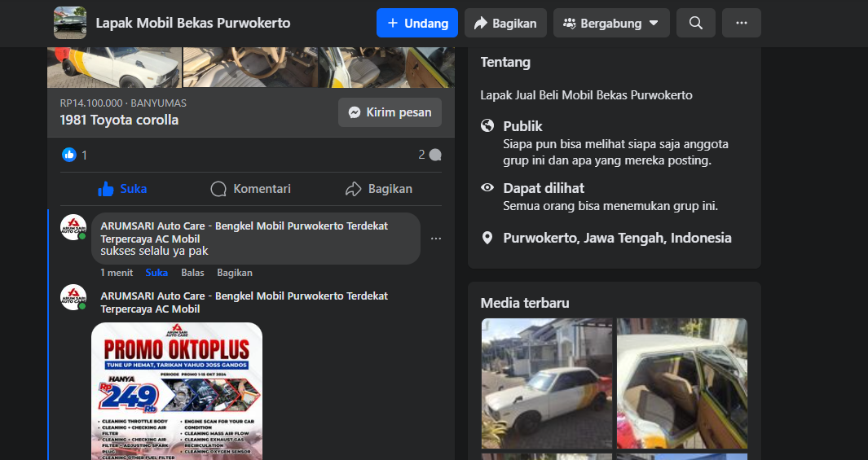Viewport: 868px width, 460px height.
Task: Send message with Kirim pesan button
Action: [390, 112]
